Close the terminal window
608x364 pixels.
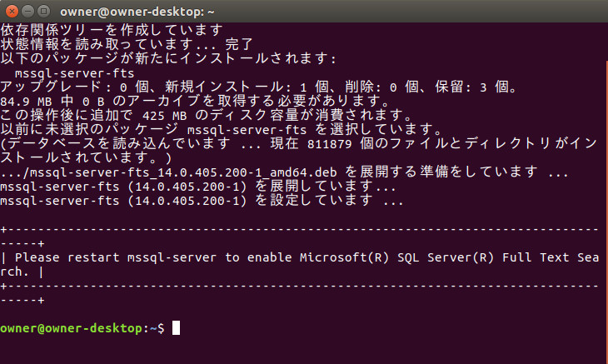click(11, 11)
